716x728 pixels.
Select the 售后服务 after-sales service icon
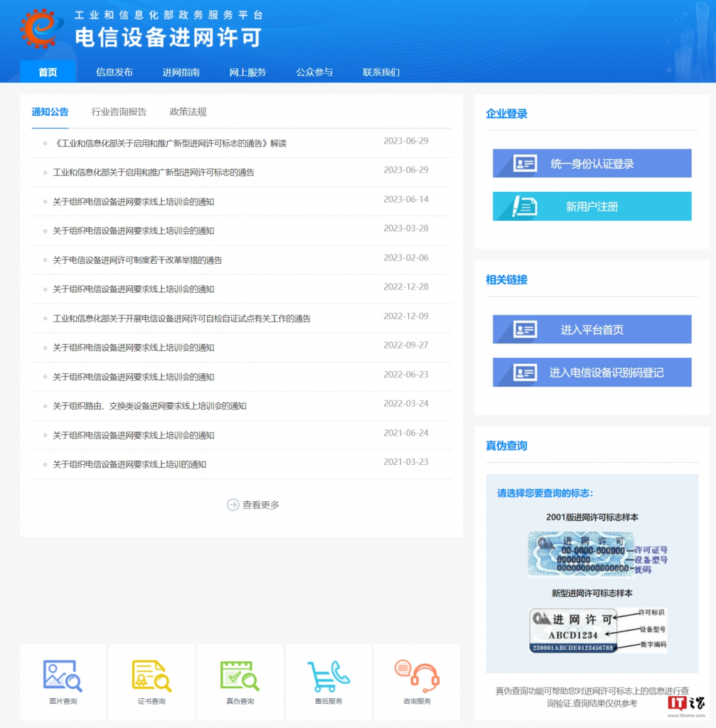328,675
